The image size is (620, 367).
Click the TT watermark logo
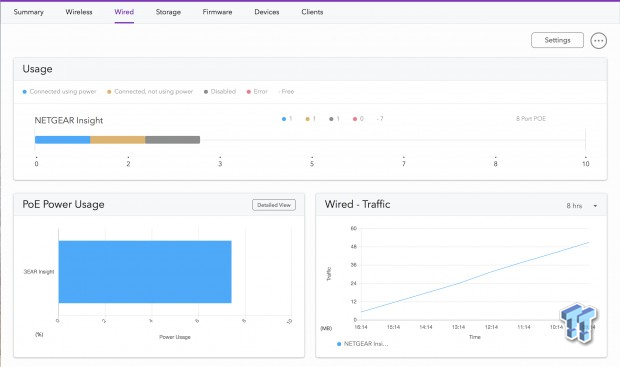click(578, 322)
